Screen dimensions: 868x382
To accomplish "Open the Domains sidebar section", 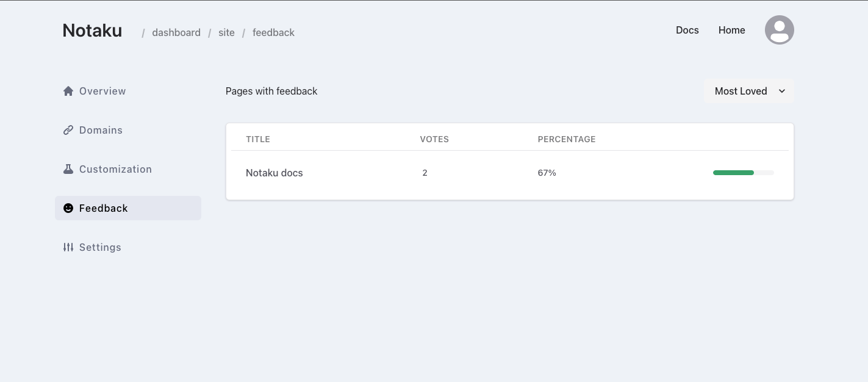I will [x=128, y=130].
